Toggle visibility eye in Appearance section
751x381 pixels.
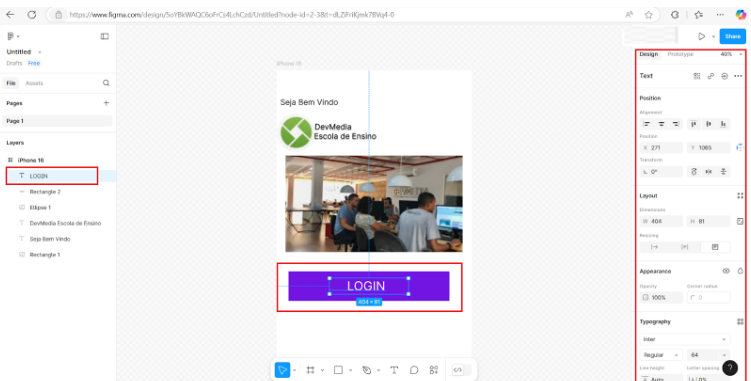(726, 271)
